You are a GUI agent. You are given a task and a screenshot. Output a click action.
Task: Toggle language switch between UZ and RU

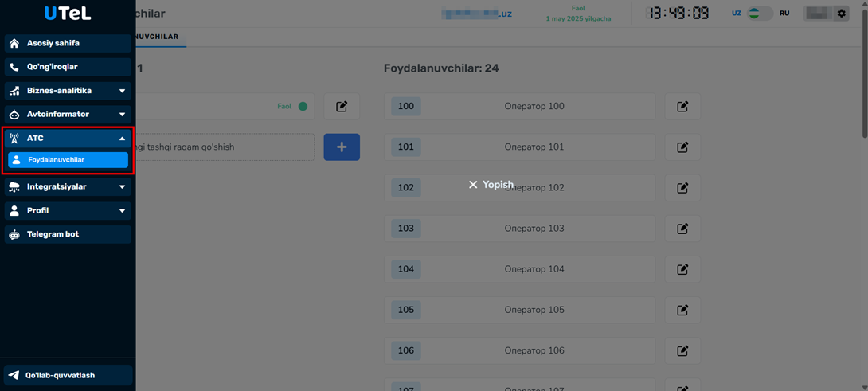[760, 14]
